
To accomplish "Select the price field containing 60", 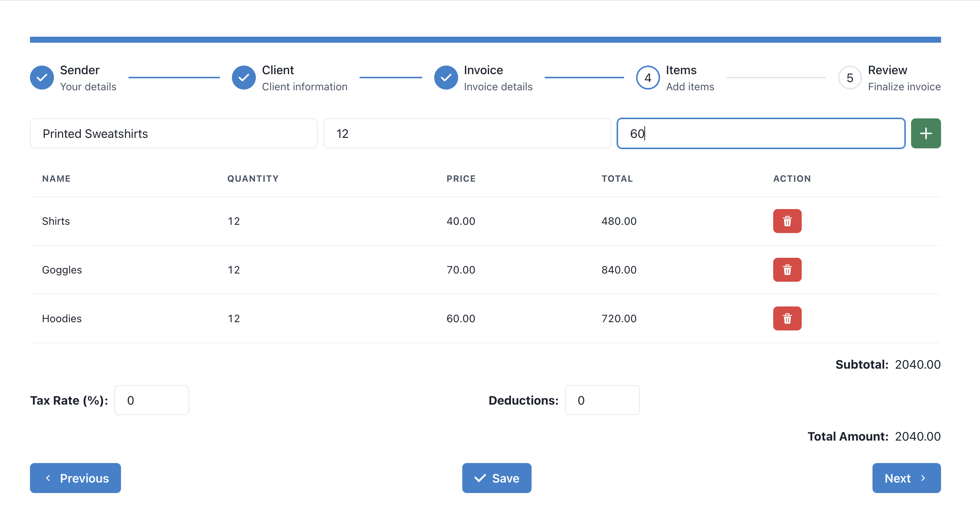I will pyautogui.click(x=761, y=133).
